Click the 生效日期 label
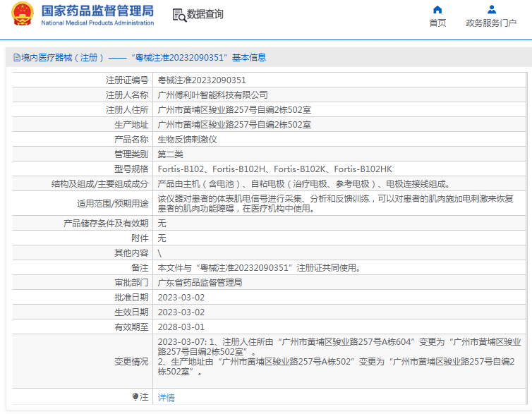 131,312
